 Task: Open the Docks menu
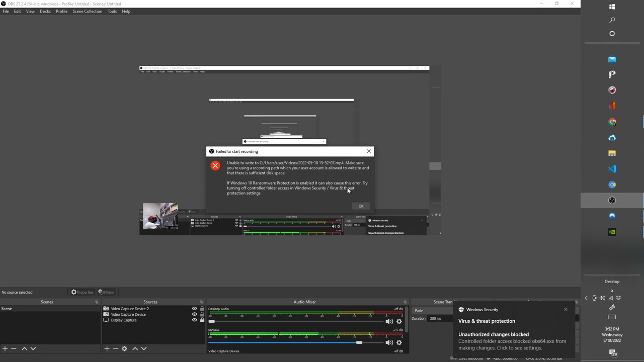[x=45, y=11]
